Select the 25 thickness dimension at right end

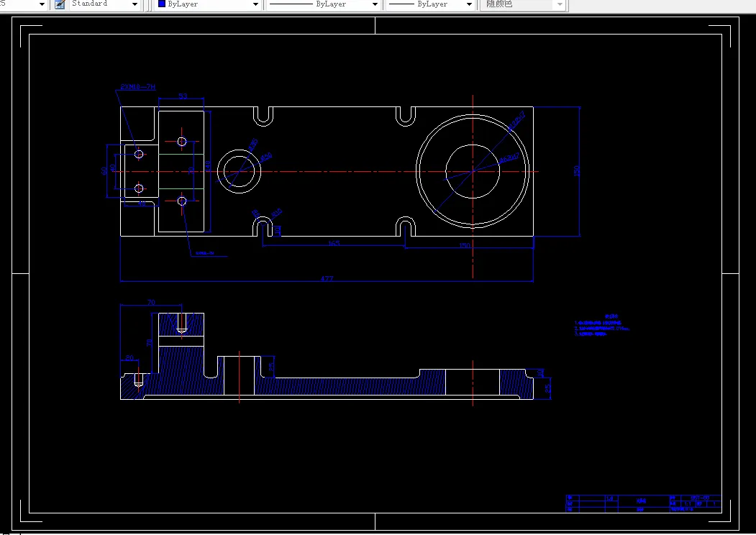(547, 388)
